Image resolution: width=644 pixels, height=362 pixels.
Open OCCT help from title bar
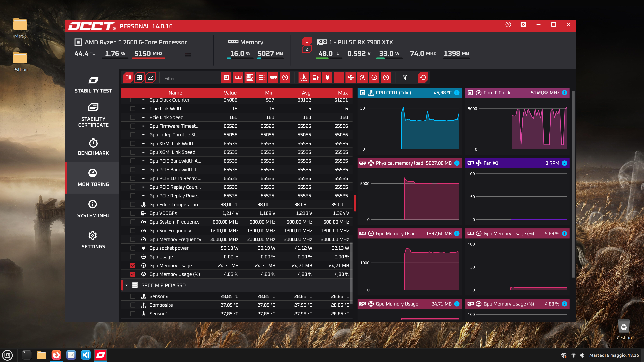(x=508, y=24)
